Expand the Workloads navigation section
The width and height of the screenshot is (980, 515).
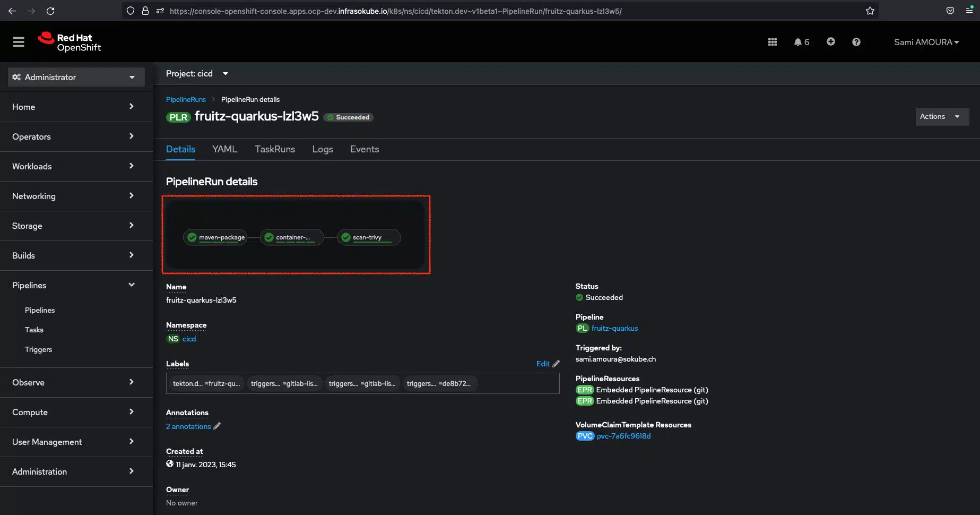(76, 166)
